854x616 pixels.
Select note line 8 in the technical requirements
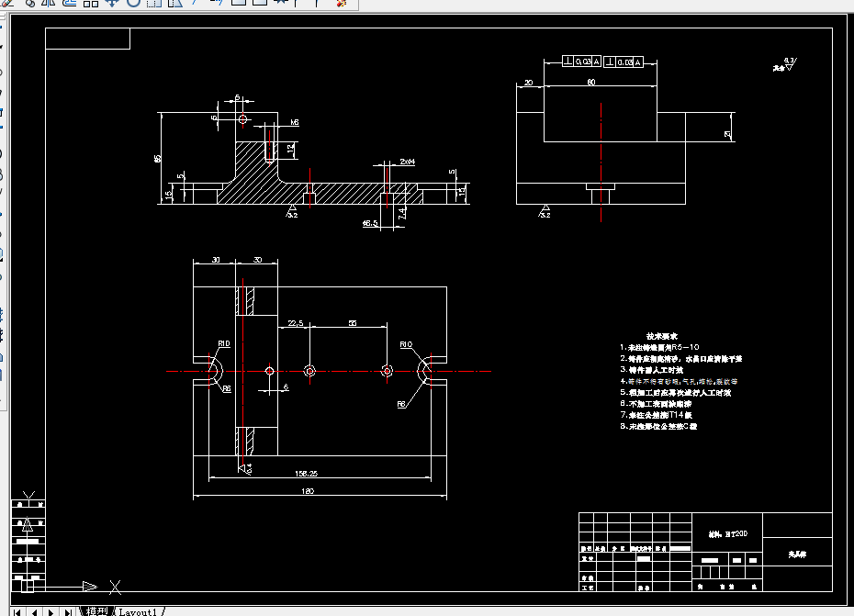pos(658,427)
